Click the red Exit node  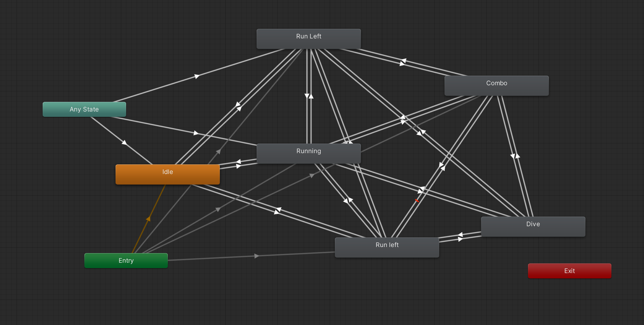pos(569,271)
